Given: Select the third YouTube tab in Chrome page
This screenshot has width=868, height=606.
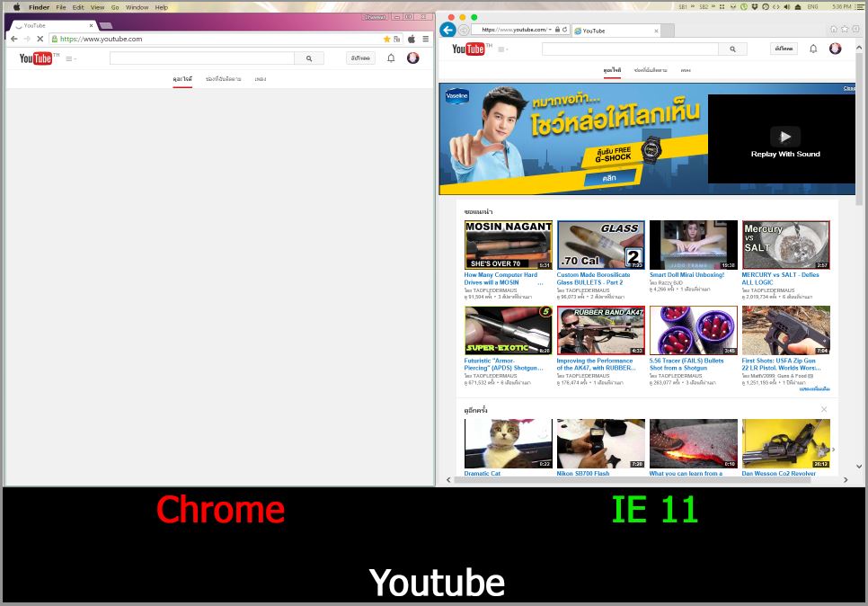Looking at the screenshot, I should 261,79.
